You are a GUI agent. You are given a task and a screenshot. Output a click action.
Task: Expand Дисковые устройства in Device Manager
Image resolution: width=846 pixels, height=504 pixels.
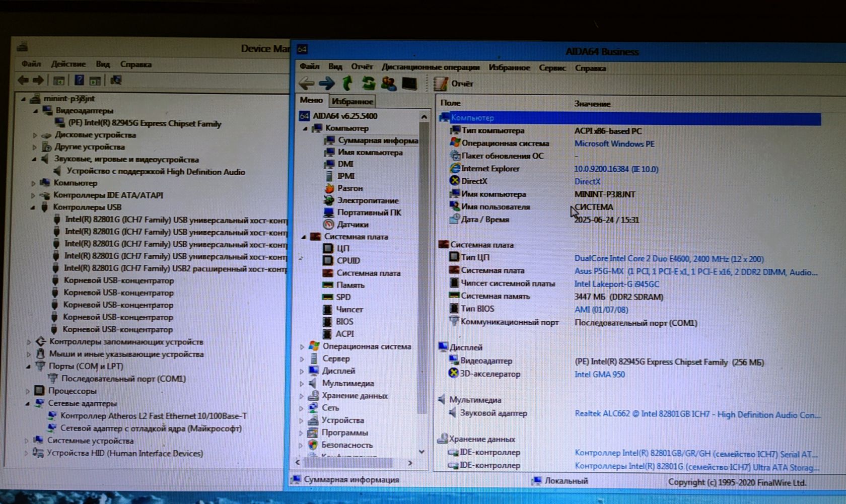[35, 135]
